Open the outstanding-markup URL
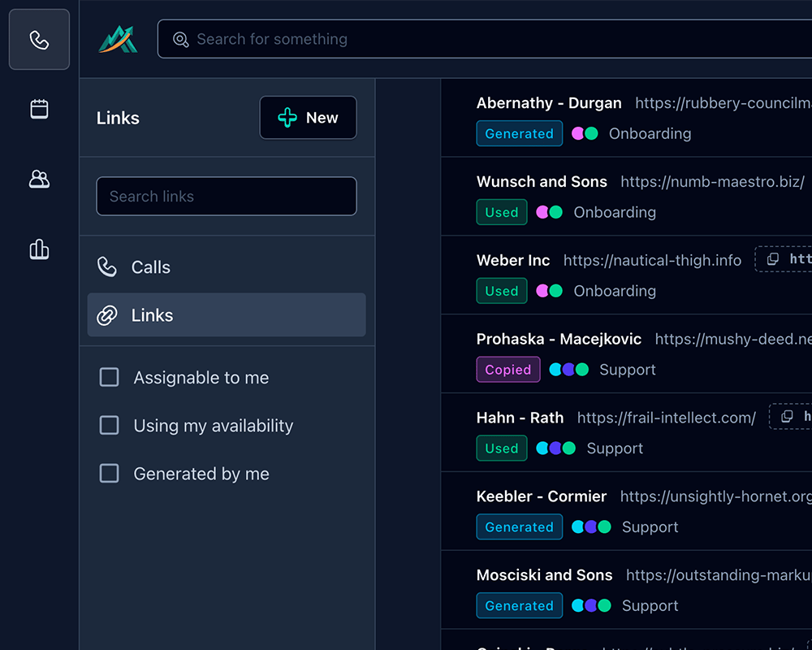 pyautogui.click(x=719, y=575)
